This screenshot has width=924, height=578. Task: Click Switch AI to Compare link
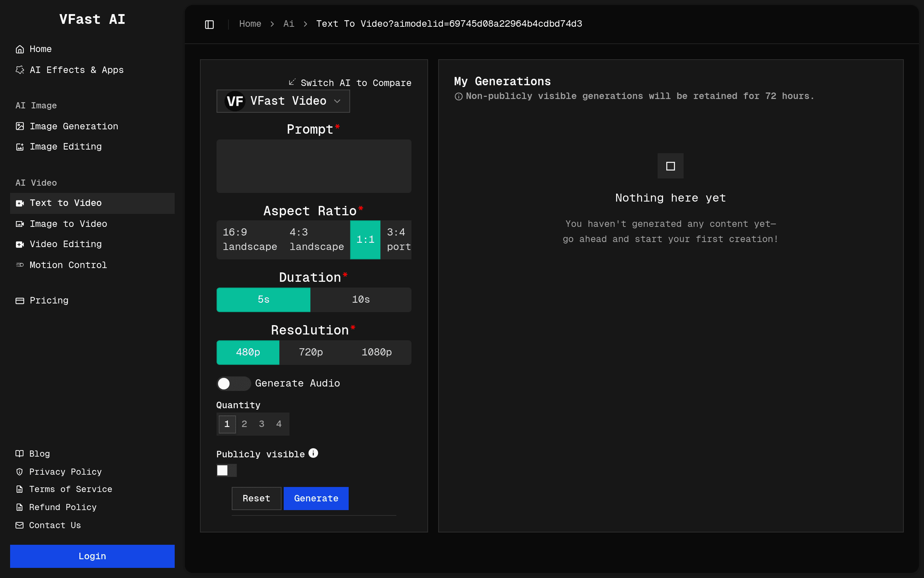tap(350, 83)
